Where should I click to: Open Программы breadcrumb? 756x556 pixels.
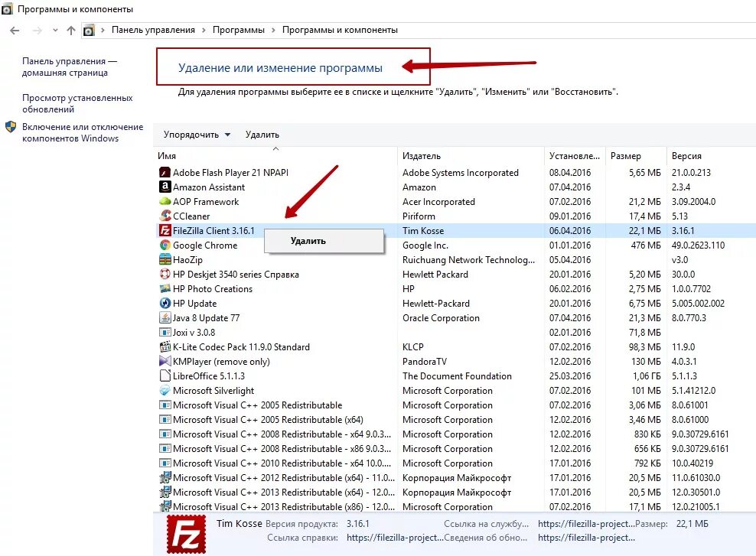coord(239,30)
